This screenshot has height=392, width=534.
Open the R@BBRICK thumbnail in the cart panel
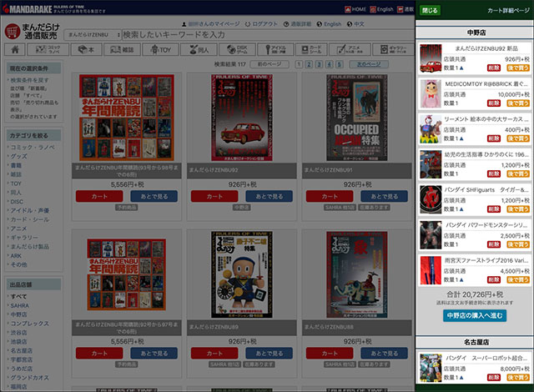click(x=431, y=93)
